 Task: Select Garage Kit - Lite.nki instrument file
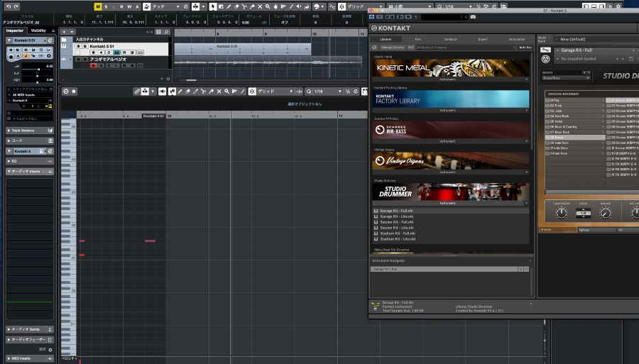396,216
